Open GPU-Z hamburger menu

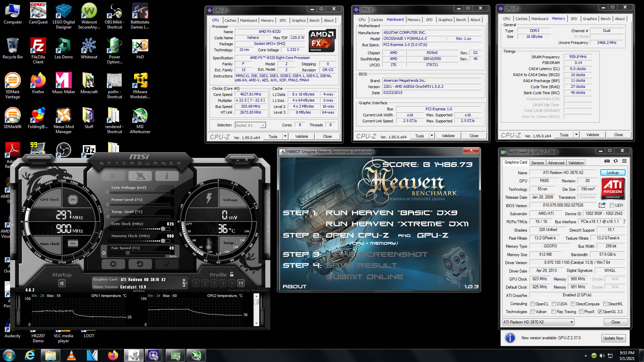pyautogui.click(x=624, y=161)
